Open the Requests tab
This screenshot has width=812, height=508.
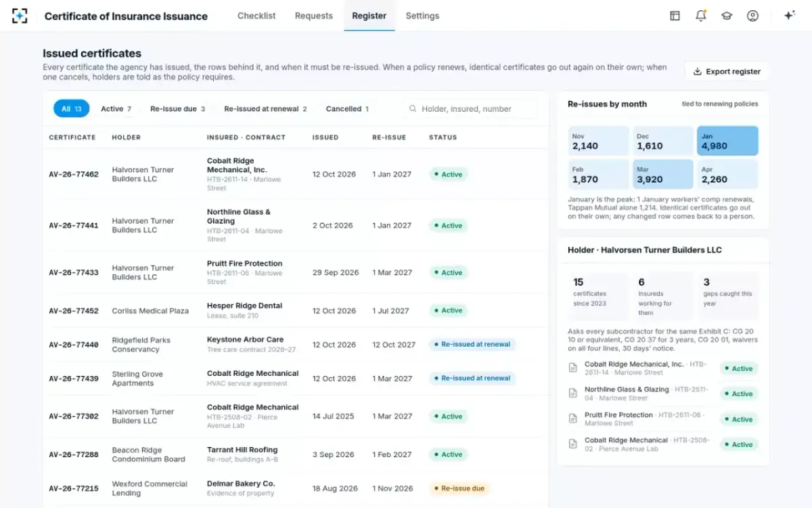(314, 16)
